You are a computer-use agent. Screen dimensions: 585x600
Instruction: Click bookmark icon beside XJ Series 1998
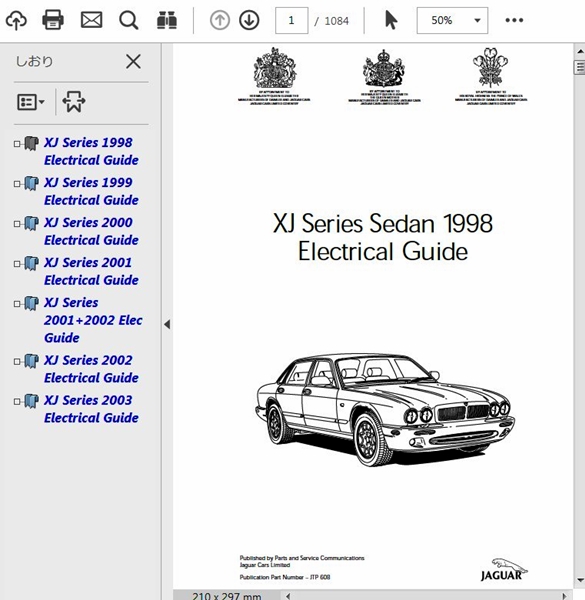[x=31, y=143]
